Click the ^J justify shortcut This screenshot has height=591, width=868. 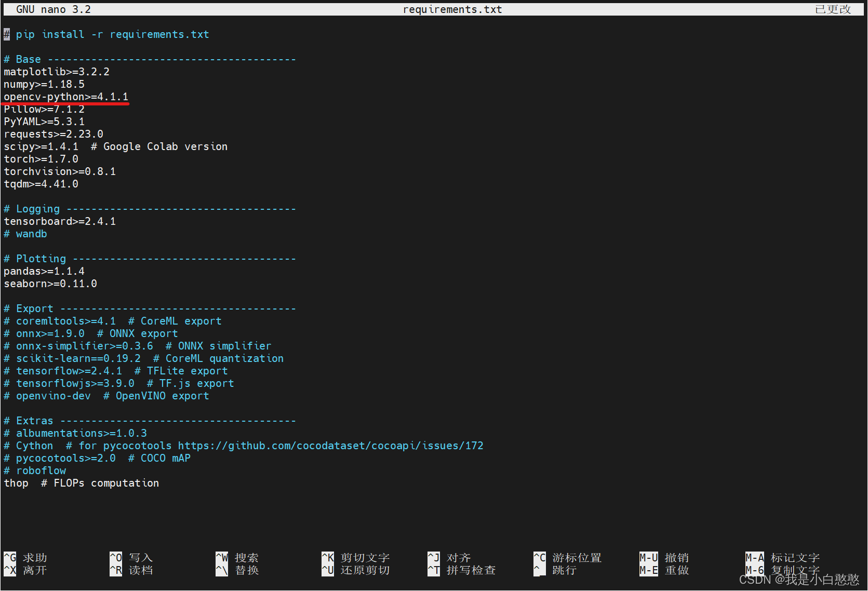click(x=449, y=558)
